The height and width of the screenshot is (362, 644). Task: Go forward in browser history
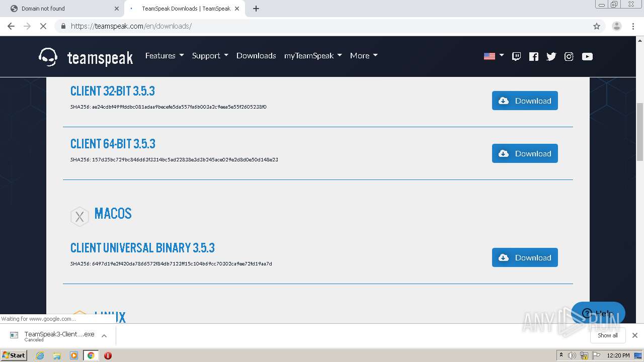pyautogui.click(x=27, y=26)
